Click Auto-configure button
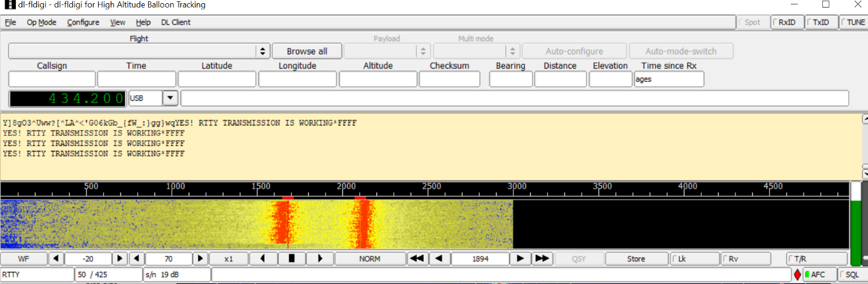Image resolution: width=868 pixels, height=284 pixels. pyautogui.click(x=575, y=51)
